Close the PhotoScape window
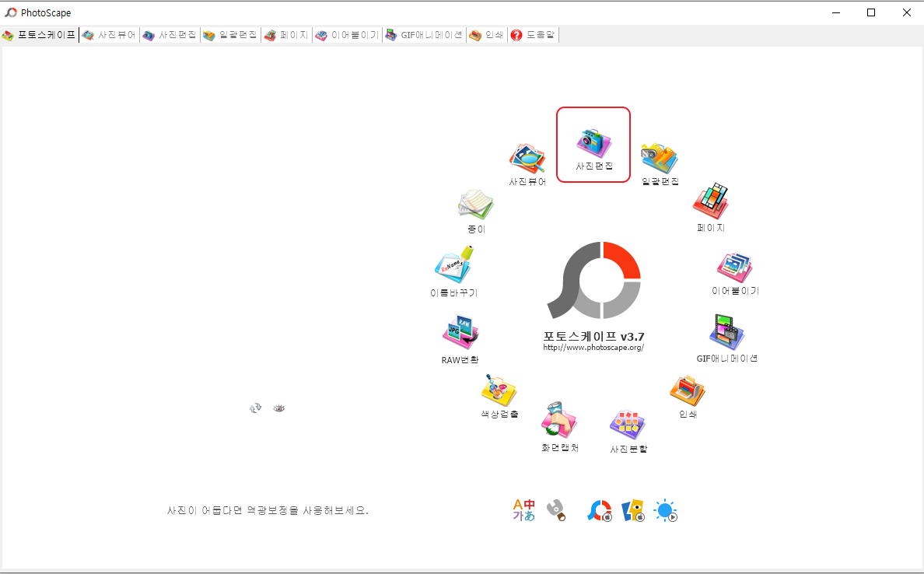Image resolution: width=924 pixels, height=574 pixels. pyautogui.click(x=906, y=12)
